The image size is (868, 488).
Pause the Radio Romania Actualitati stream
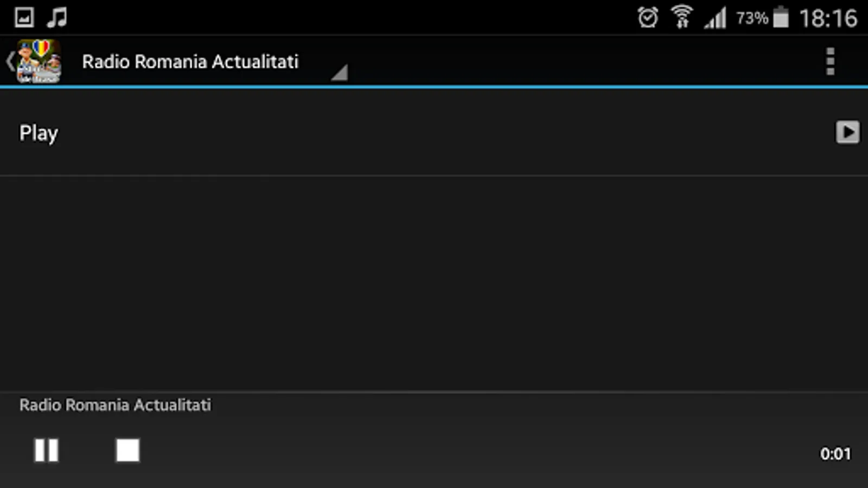coord(46,450)
